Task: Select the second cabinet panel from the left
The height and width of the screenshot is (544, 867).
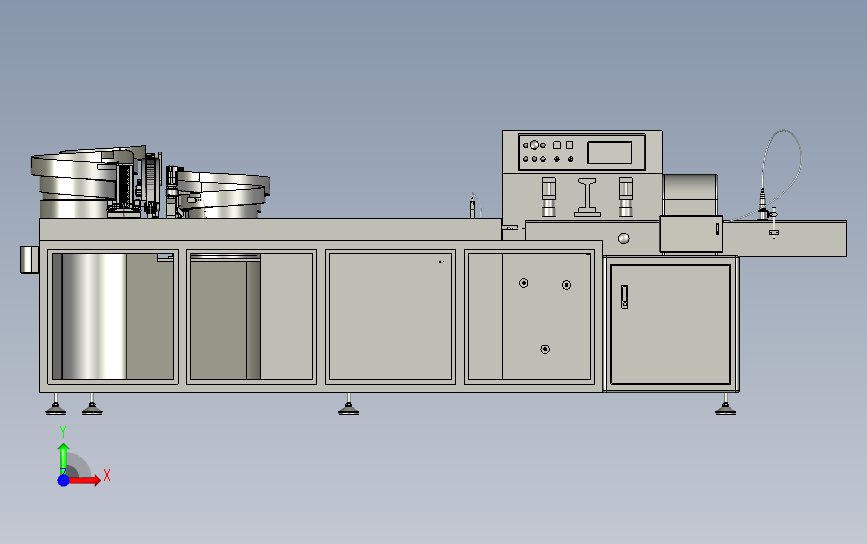Action: tap(252, 316)
